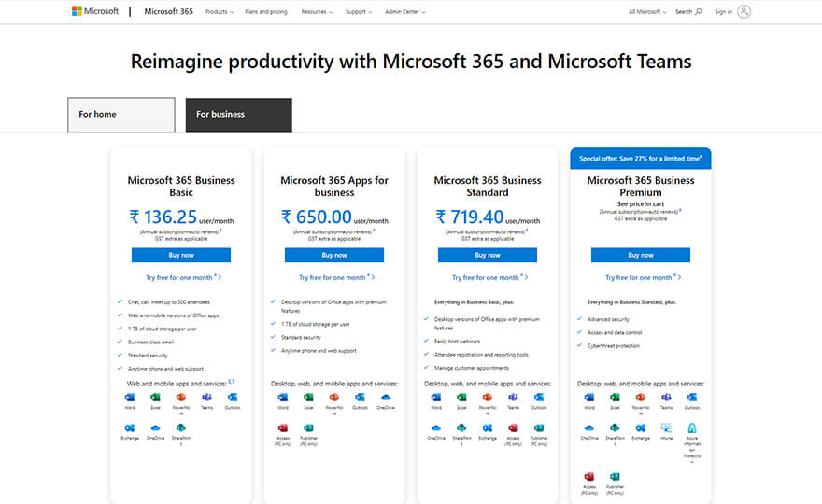Click the Access icon in Business Standard card
This screenshot has height=504, width=822.
click(x=513, y=428)
